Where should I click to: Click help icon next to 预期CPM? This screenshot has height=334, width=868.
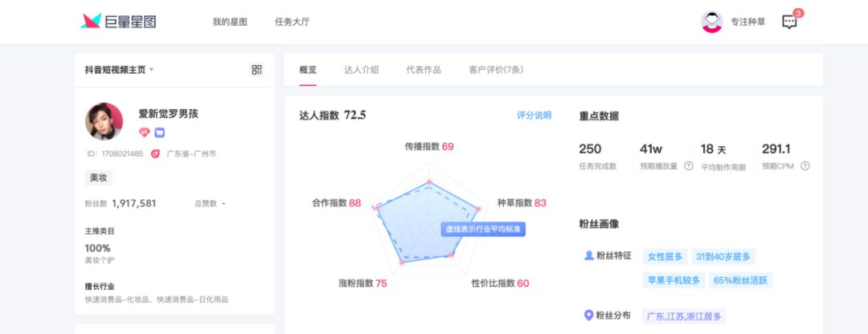coord(805,166)
